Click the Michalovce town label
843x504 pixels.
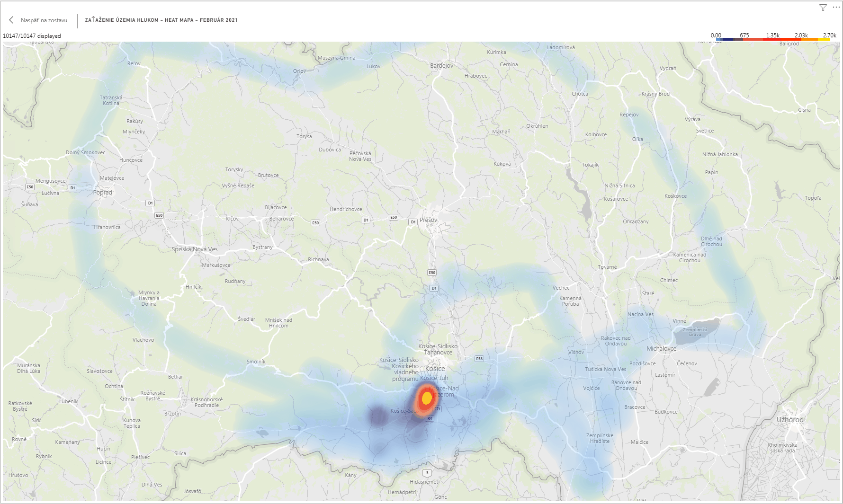pyautogui.click(x=661, y=349)
